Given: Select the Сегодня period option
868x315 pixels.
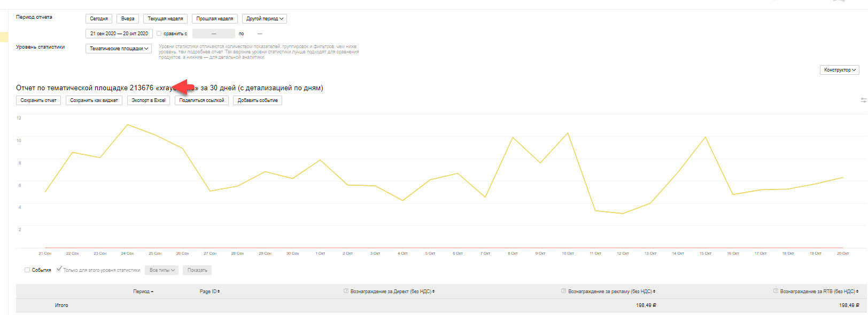Looking at the screenshot, I should 99,19.
